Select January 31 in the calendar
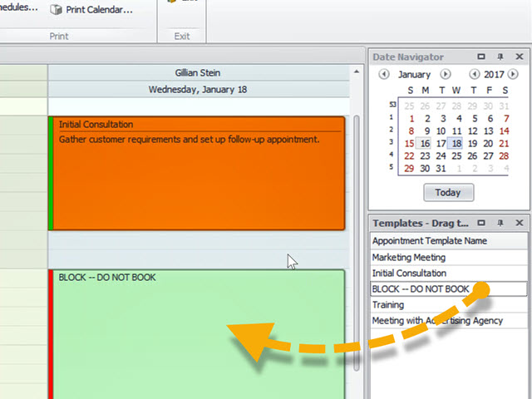 click(x=441, y=169)
